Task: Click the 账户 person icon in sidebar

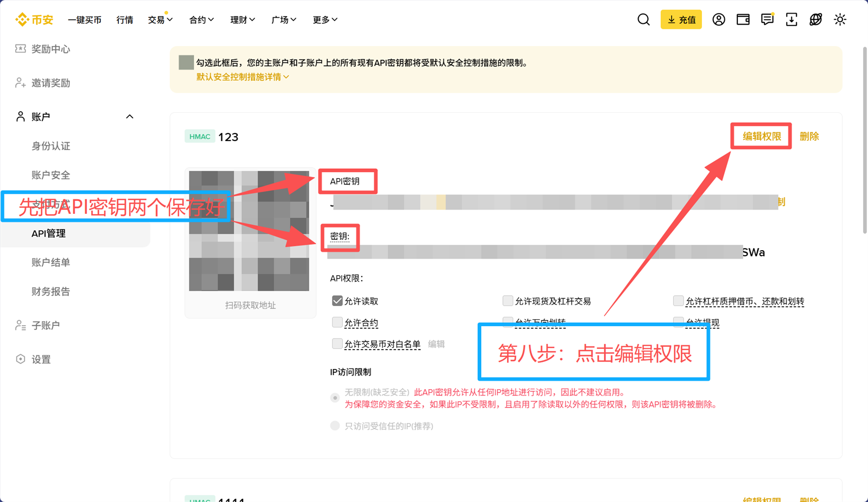Action: point(20,117)
